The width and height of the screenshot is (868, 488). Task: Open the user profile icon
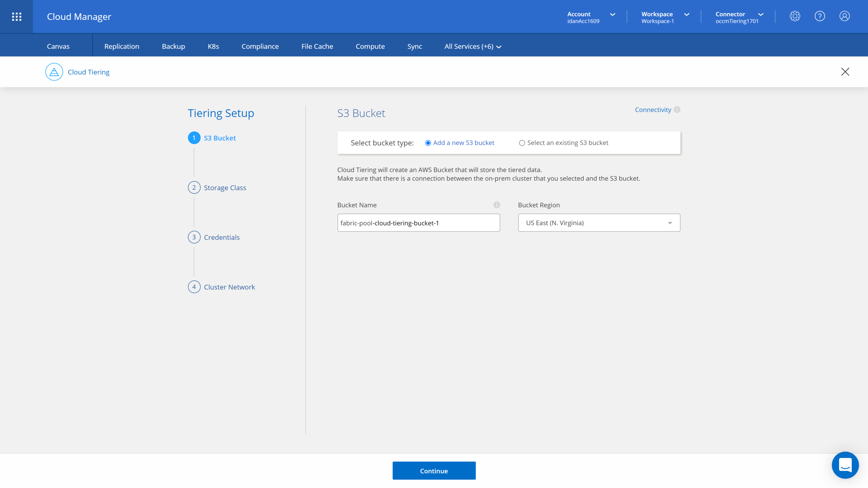pyautogui.click(x=844, y=16)
